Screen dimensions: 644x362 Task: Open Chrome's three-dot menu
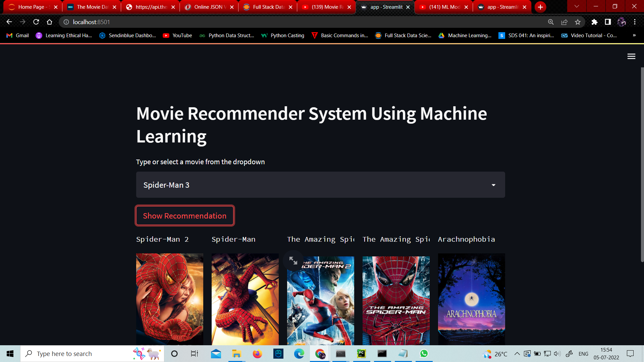(635, 22)
